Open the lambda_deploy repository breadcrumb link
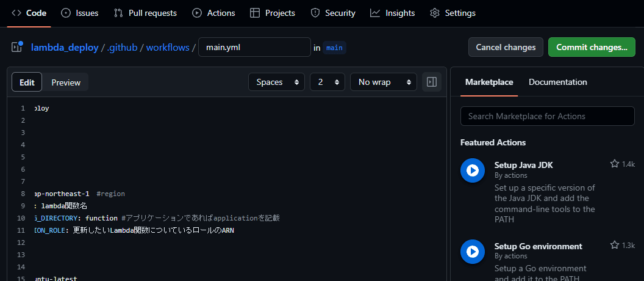 point(65,47)
